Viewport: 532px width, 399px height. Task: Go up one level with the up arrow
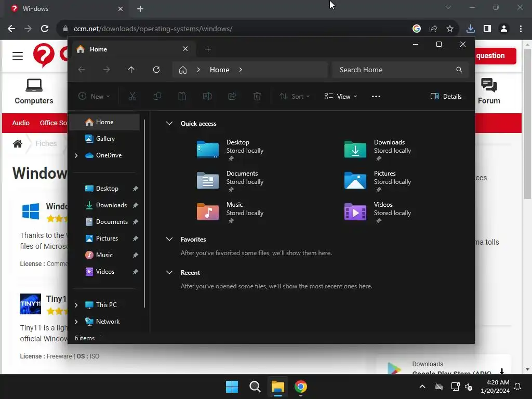pyautogui.click(x=131, y=70)
